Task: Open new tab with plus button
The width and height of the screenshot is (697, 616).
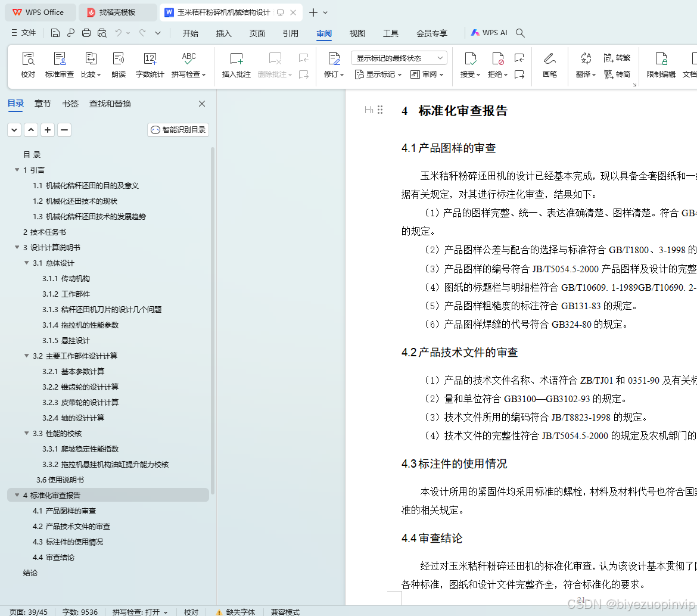Action: pos(313,13)
